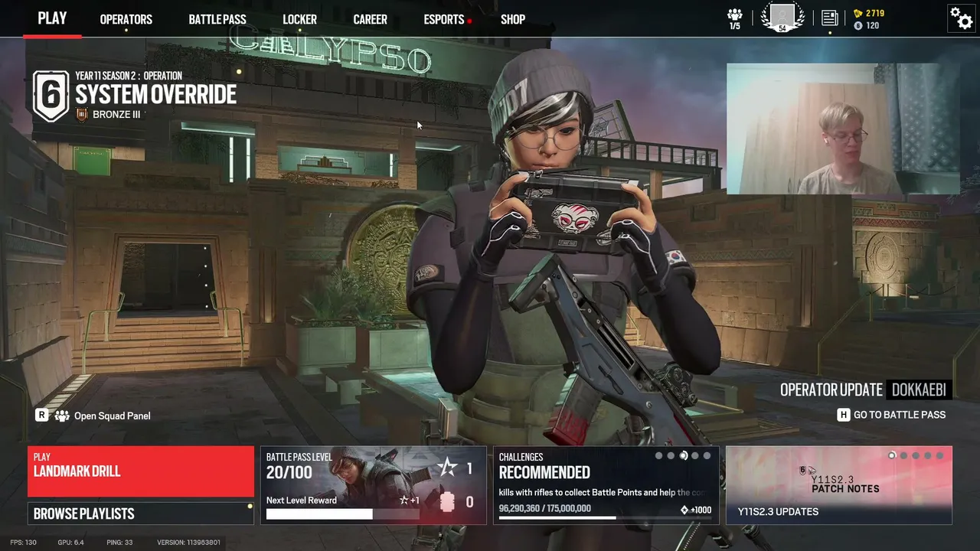
Task: Select the first Challenges carousel dot
Action: coord(658,456)
